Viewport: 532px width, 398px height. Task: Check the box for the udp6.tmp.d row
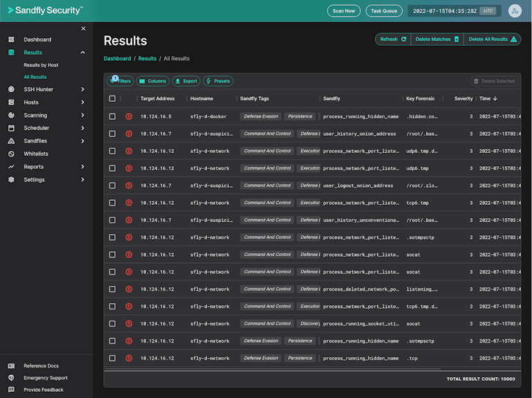tap(112, 151)
